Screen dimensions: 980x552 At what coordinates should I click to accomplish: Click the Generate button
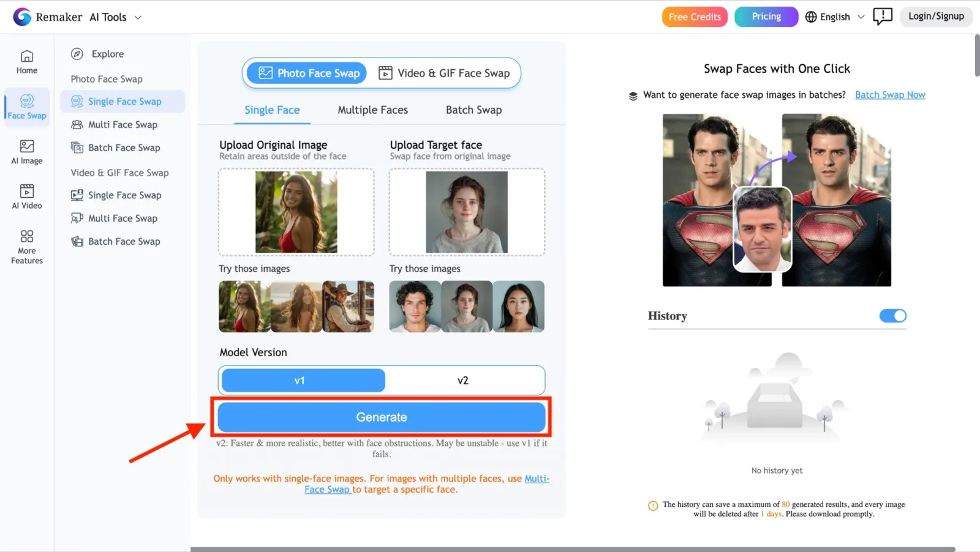[x=382, y=417]
